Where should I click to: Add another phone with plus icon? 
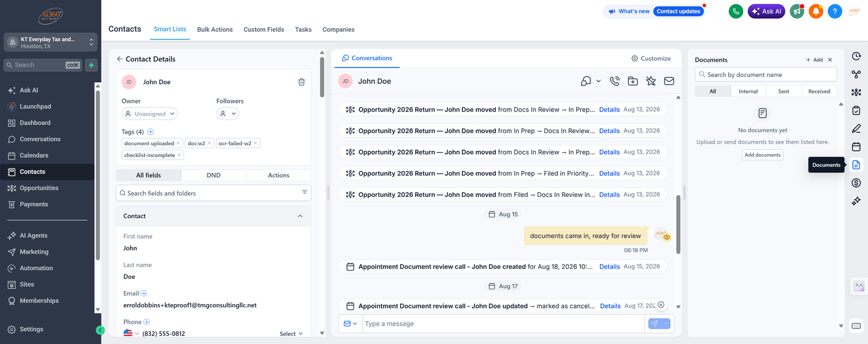(x=146, y=322)
